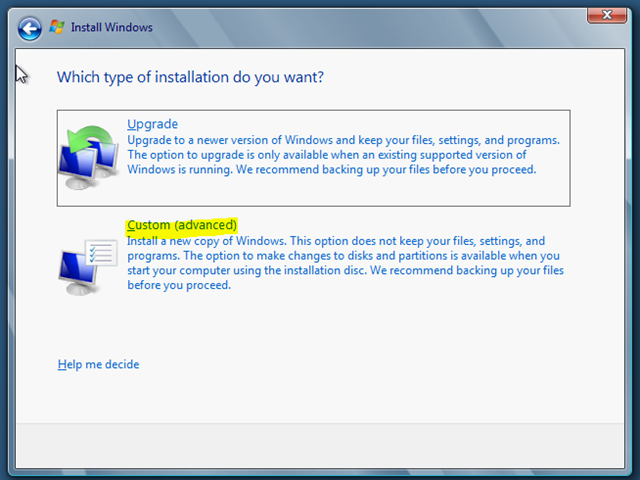640x480 pixels.
Task: Open the Help me decide link
Action: click(x=98, y=364)
